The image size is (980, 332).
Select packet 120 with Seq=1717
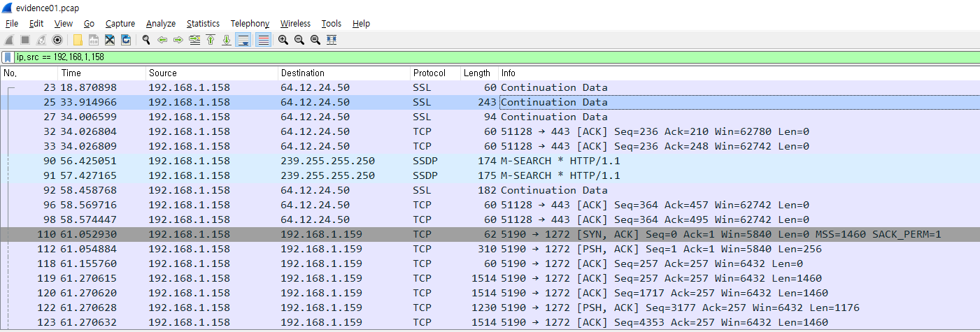(490, 293)
